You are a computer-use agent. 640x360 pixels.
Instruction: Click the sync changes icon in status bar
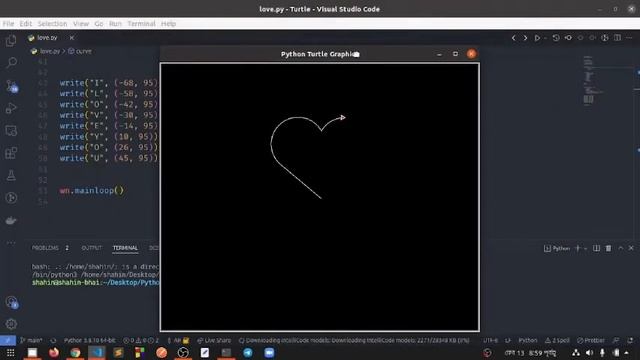click(53, 340)
